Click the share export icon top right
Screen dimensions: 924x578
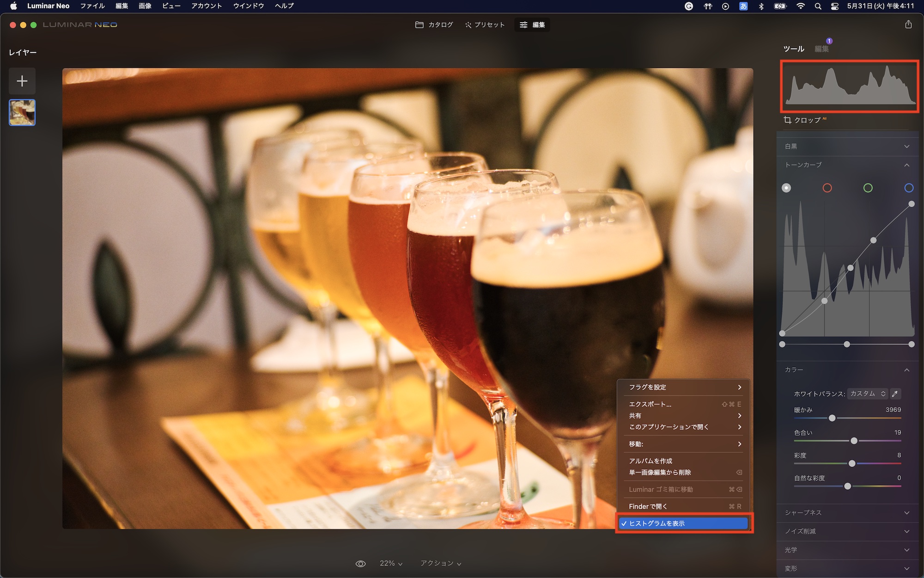click(908, 25)
